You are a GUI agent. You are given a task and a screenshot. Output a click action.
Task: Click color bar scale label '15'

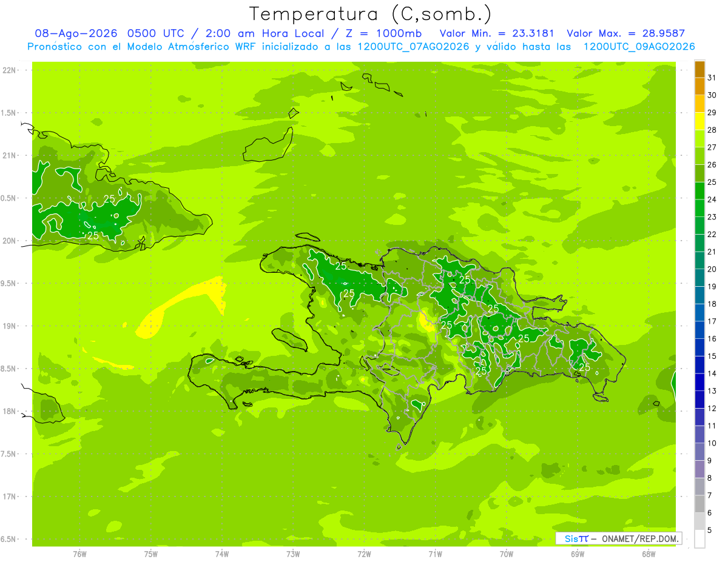tap(712, 356)
